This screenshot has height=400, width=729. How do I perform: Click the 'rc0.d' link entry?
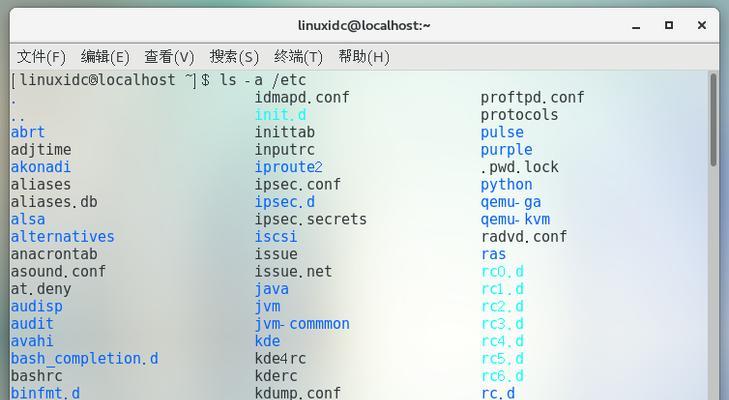[502, 271]
